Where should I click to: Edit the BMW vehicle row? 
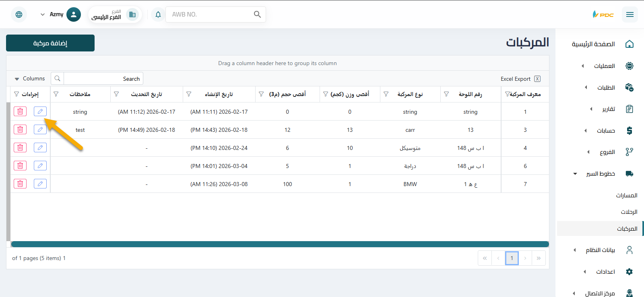pos(40,184)
